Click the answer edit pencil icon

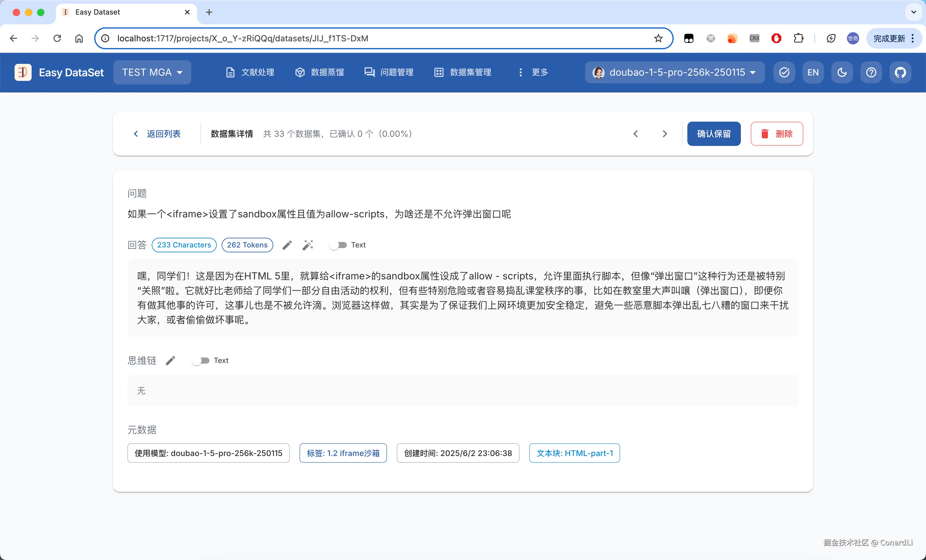[x=287, y=245]
